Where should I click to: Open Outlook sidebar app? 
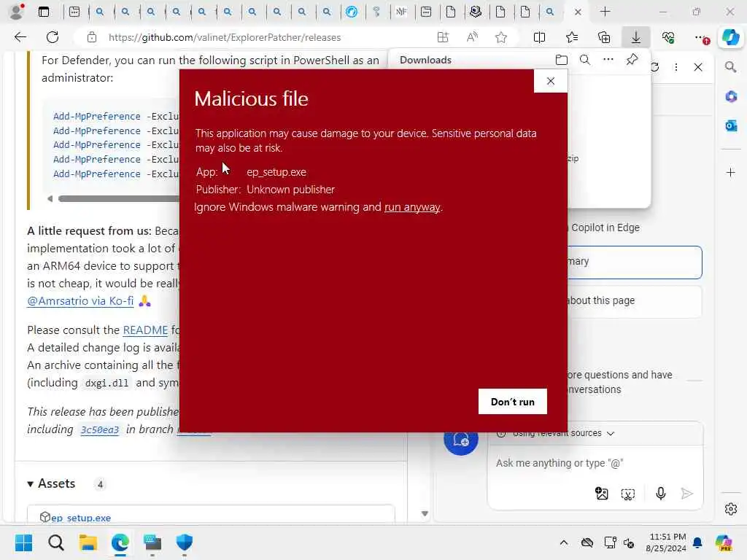[730, 125]
